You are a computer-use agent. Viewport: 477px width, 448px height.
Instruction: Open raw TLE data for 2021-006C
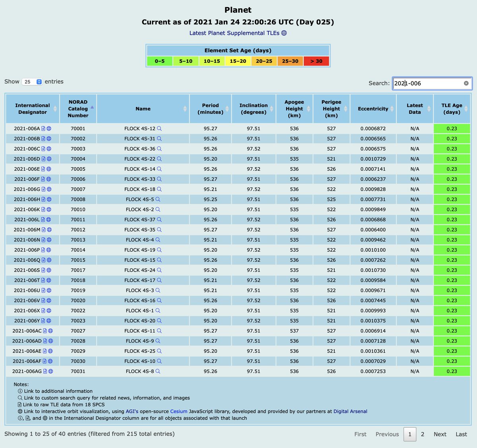point(43,149)
